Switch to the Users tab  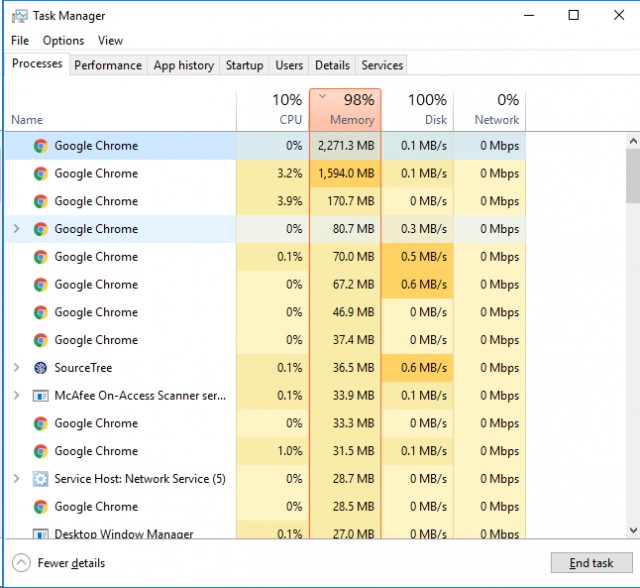coord(289,65)
